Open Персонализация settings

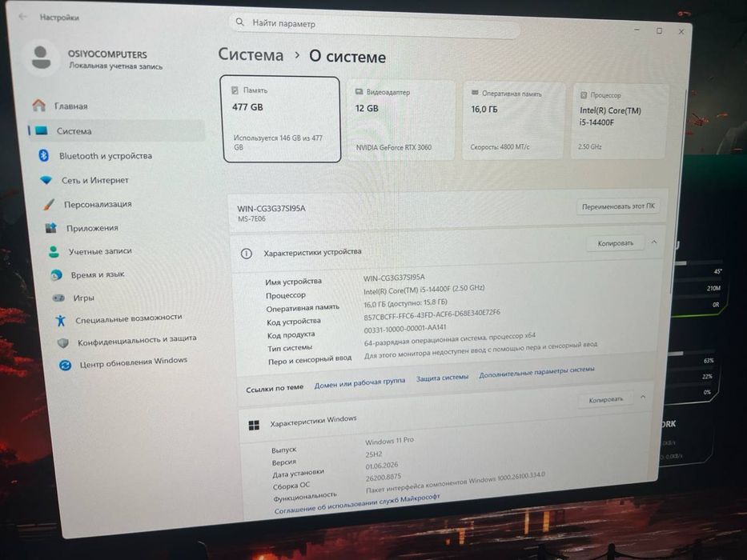pos(98,204)
